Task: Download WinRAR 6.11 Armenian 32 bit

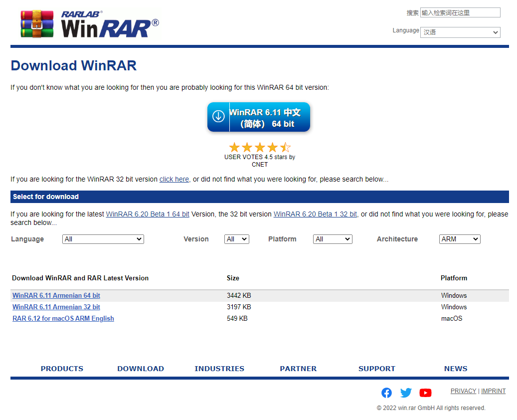Action: (x=56, y=307)
